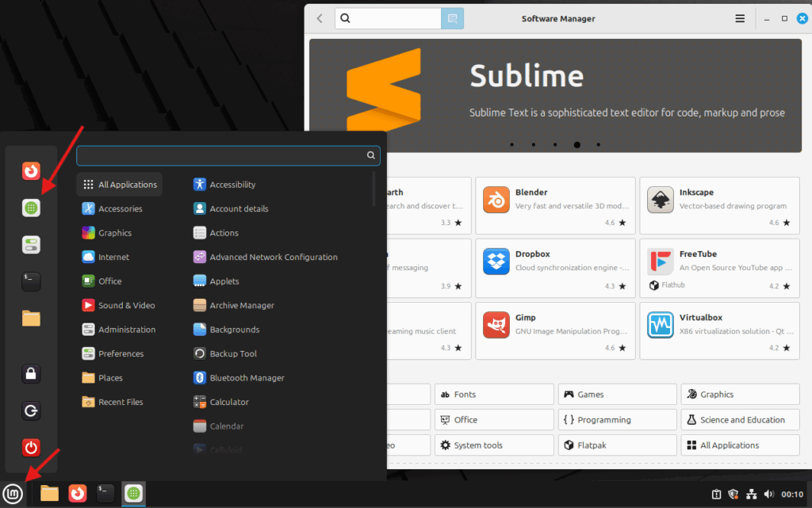Open the update manager shield tray icon
Viewport: 812px width, 508px height.
(x=733, y=495)
